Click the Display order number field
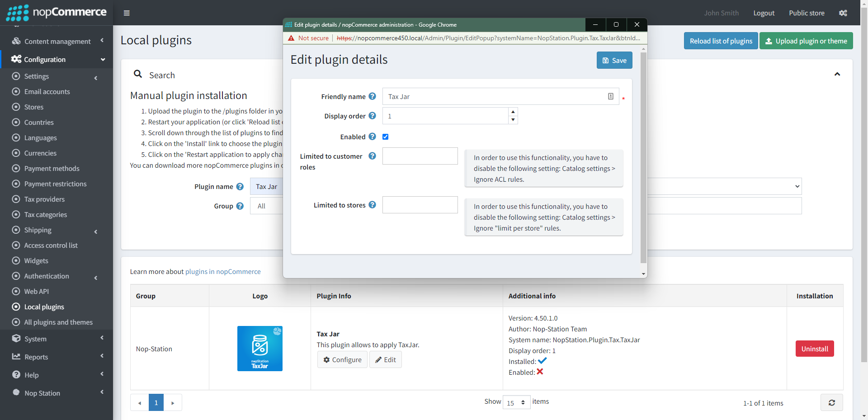The height and width of the screenshot is (420, 868). click(445, 116)
